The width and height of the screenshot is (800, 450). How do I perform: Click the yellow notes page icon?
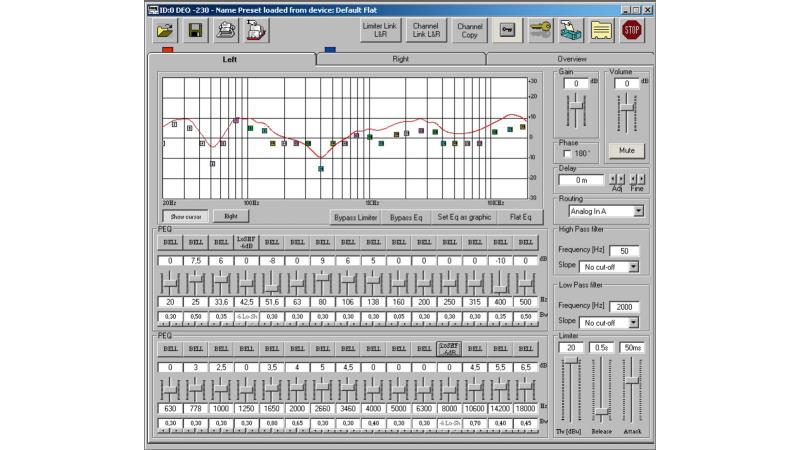pyautogui.click(x=600, y=30)
